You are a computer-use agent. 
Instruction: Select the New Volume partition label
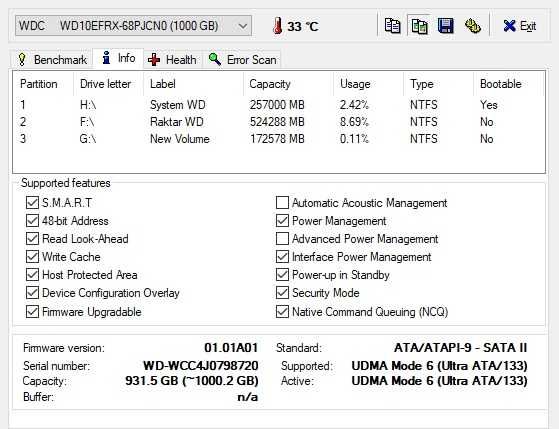[180, 138]
